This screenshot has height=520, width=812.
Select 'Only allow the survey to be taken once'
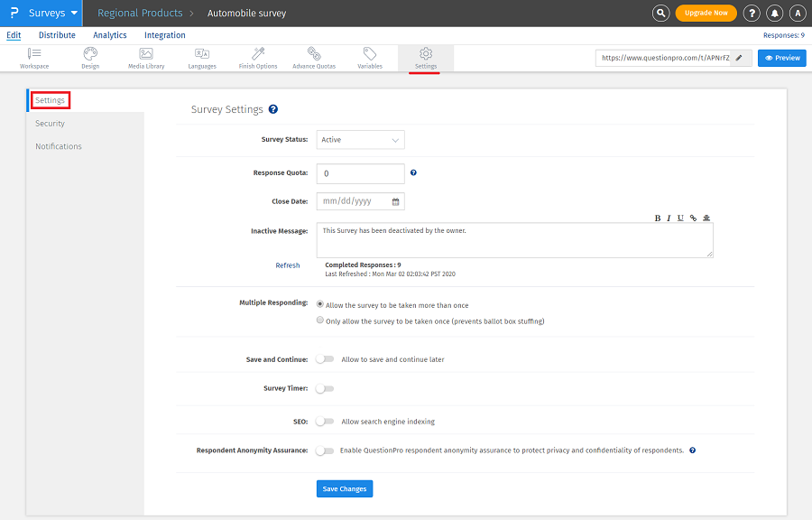coord(320,320)
